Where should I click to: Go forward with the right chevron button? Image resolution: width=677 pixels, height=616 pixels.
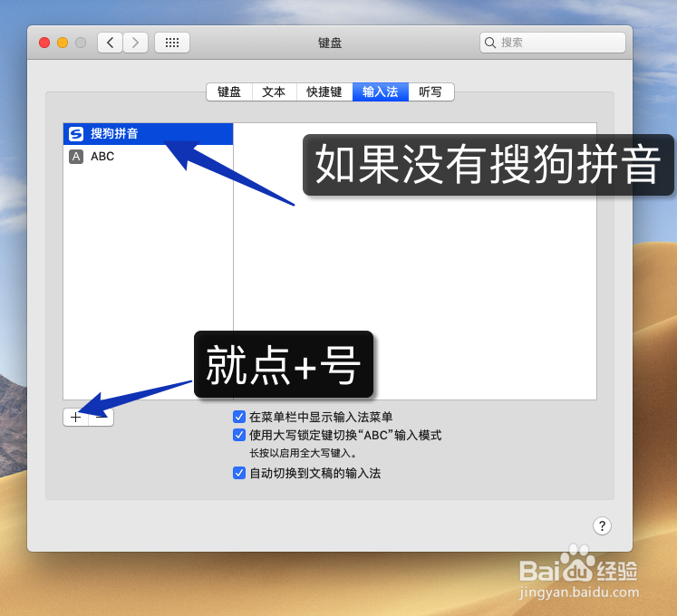135,43
